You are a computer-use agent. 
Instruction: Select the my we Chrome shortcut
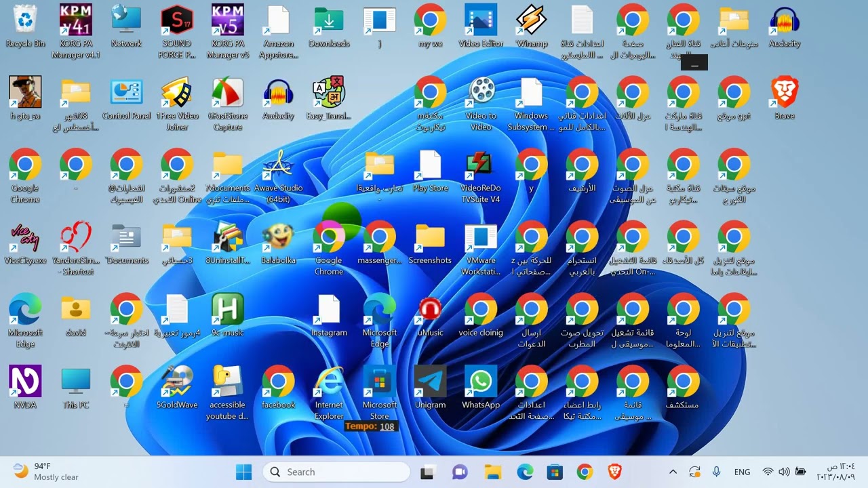[430, 27]
